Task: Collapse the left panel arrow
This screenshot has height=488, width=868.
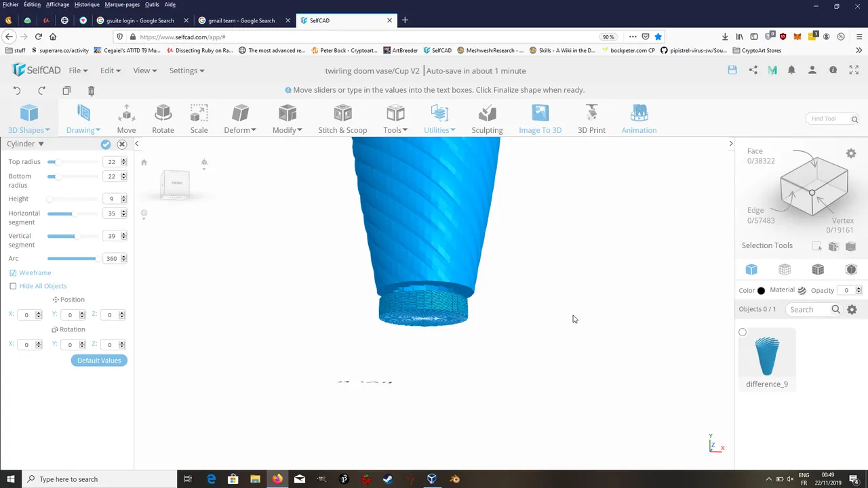Action: click(x=136, y=144)
